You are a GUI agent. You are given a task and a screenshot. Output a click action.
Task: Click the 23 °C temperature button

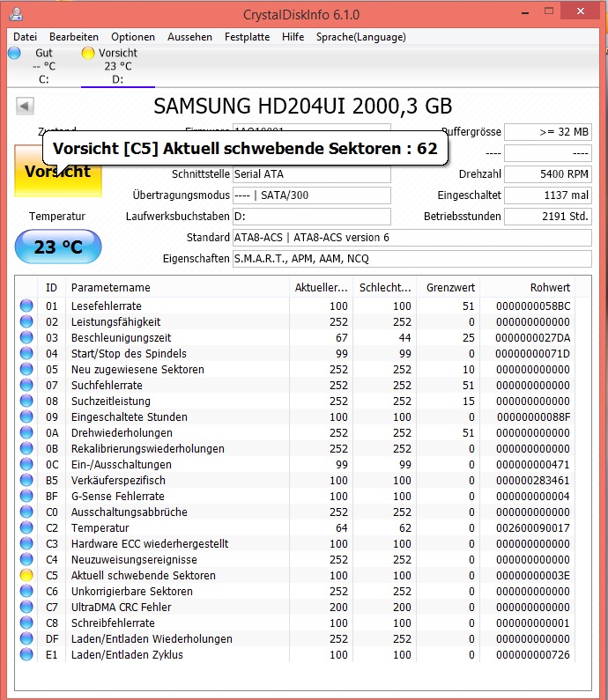tap(58, 247)
